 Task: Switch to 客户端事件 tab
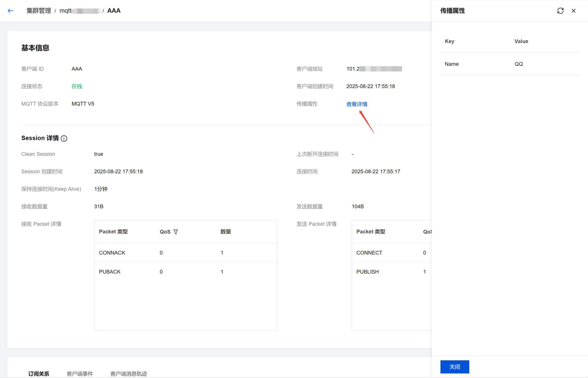click(80, 374)
